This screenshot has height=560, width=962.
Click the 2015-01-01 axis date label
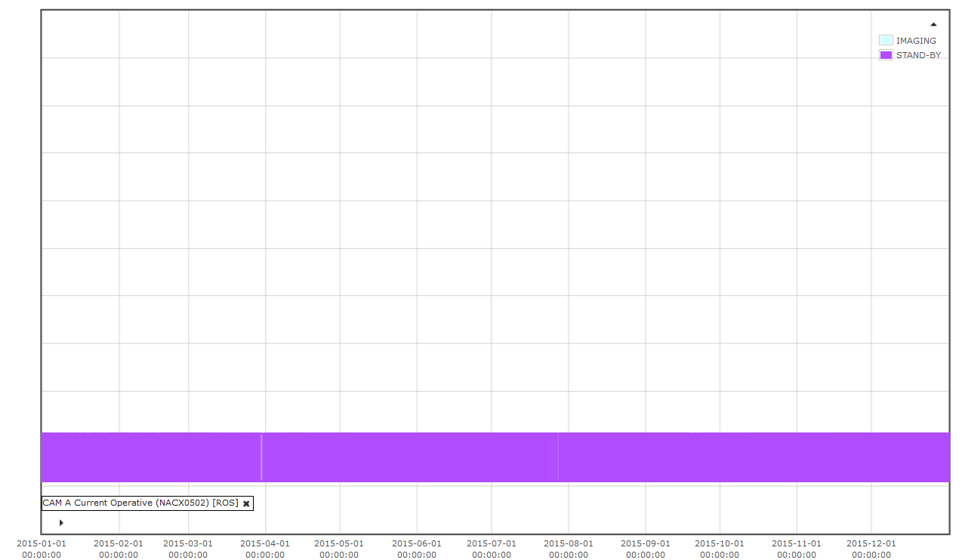[42, 549]
